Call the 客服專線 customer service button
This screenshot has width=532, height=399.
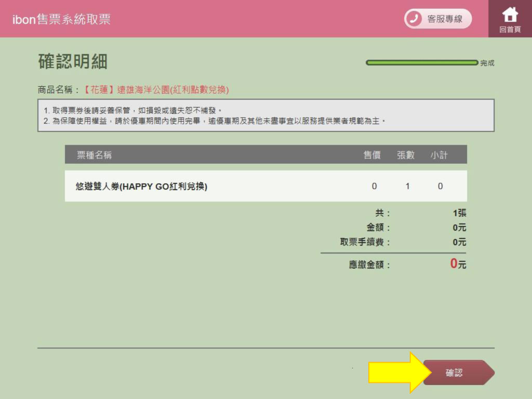(438, 19)
